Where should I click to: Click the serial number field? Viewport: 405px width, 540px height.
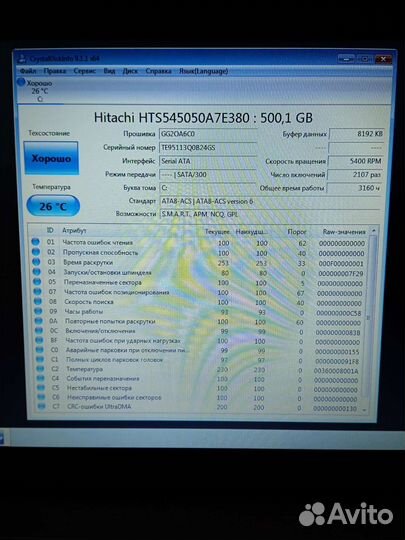(208, 147)
